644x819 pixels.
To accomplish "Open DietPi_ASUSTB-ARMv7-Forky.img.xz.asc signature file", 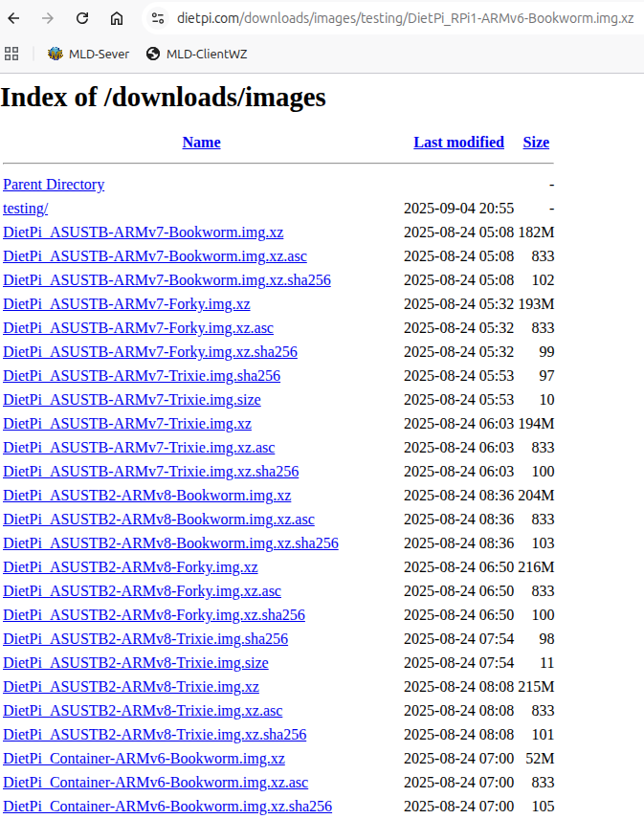I will point(138,328).
